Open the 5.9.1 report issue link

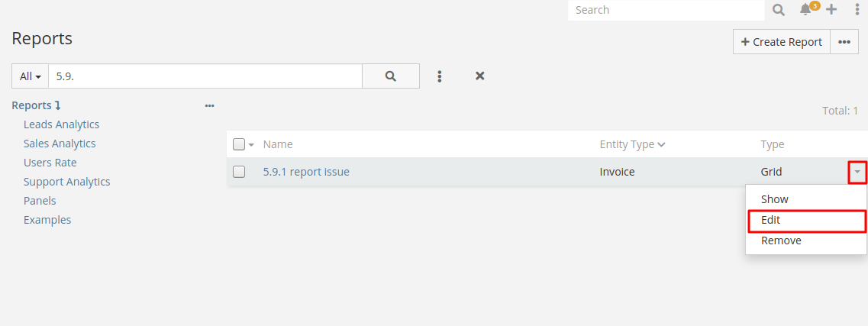pyautogui.click(x=306, y=172)
